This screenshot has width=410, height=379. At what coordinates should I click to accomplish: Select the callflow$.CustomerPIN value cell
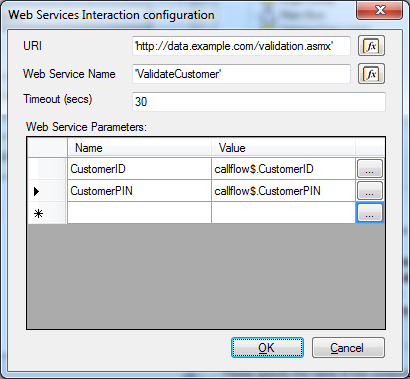click(x=283, y=191)
